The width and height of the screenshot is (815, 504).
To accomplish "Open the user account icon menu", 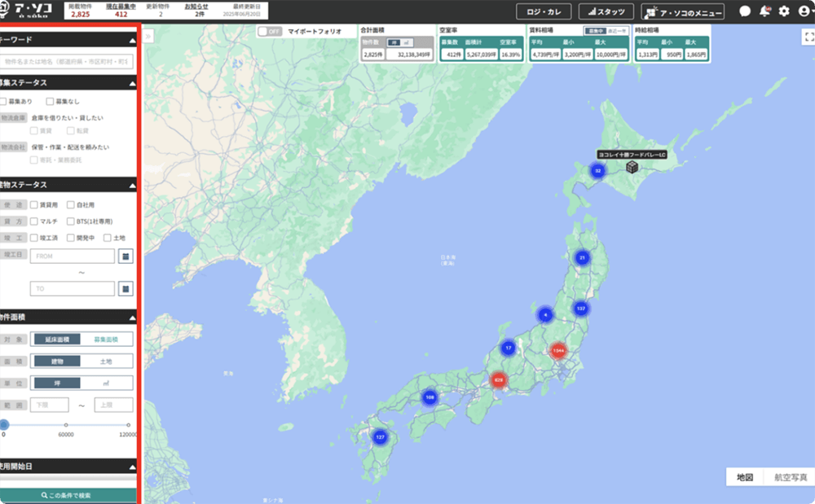I will (804, 11).
